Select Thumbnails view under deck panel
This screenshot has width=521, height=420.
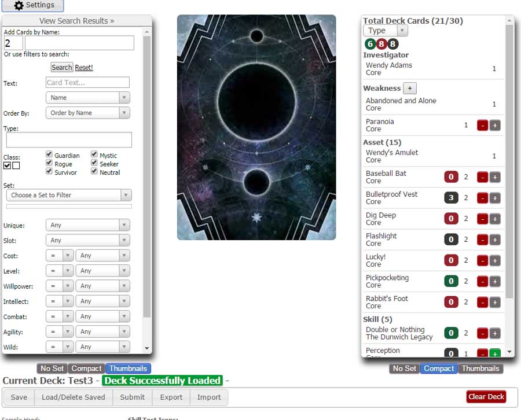[x=480, y=369]
